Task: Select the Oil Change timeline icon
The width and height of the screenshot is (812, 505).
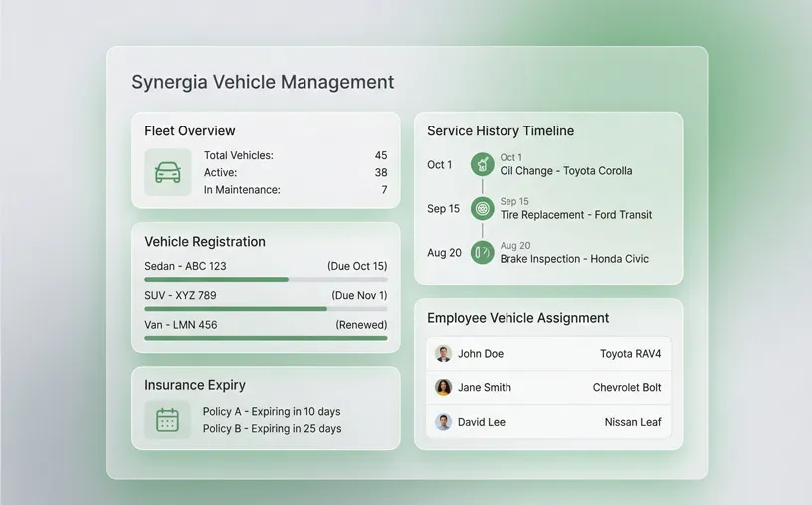Action: click(482, 165)
